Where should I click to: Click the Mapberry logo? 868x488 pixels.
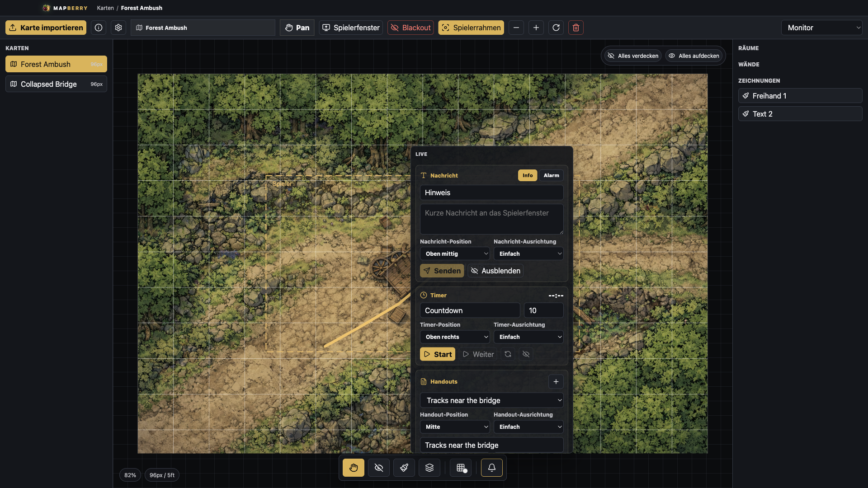tap(65, 8)
